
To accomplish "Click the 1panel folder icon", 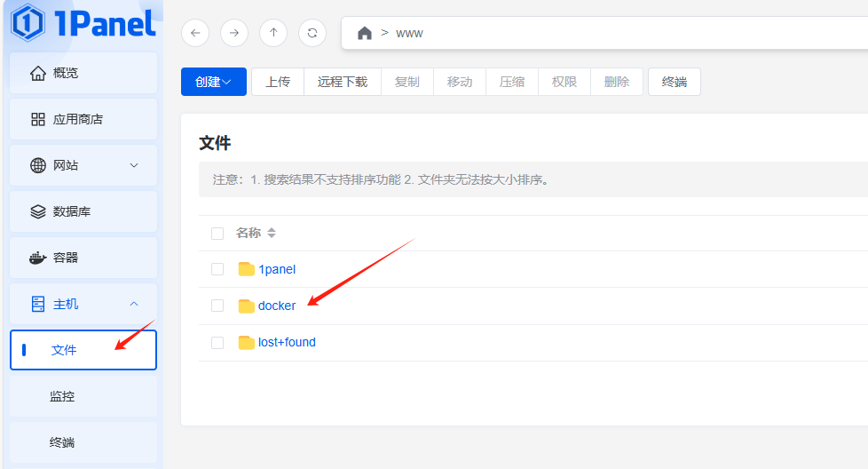I will 247,269.
